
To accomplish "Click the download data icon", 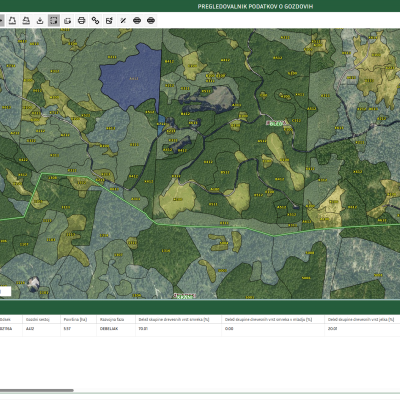I will click(x=40, y=21).
